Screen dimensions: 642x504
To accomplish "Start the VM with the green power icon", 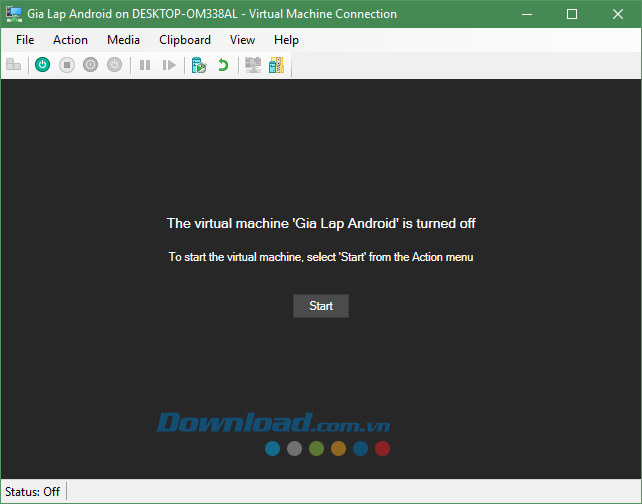I will click(43, 65).
